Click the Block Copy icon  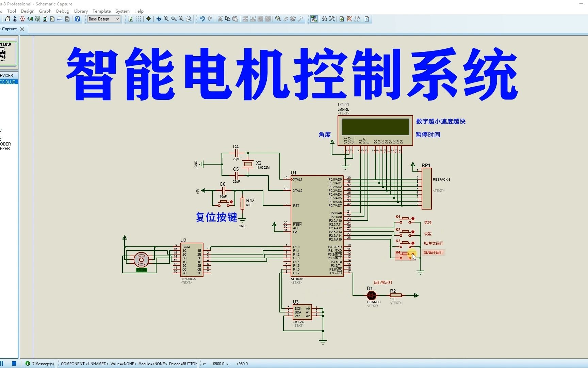click(x=245, y=19)
